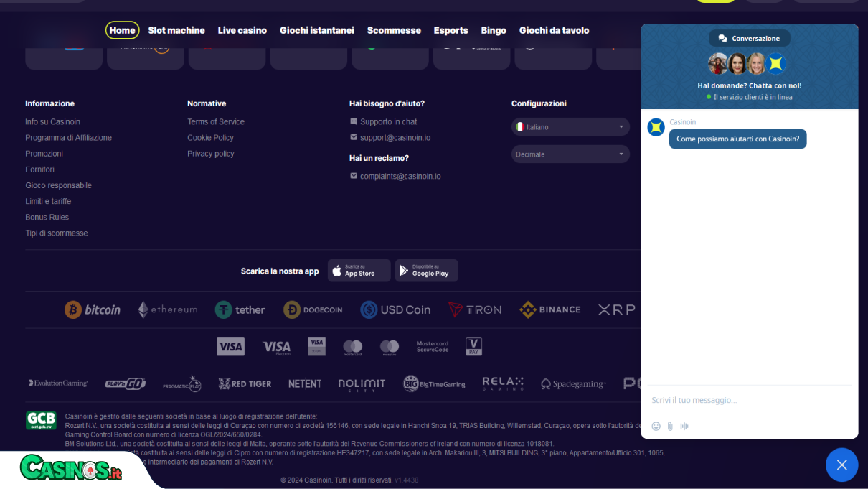This screenshot has height=489, width=868.
Task: Open the Programma di Affiliazione link
Action: 69,138
